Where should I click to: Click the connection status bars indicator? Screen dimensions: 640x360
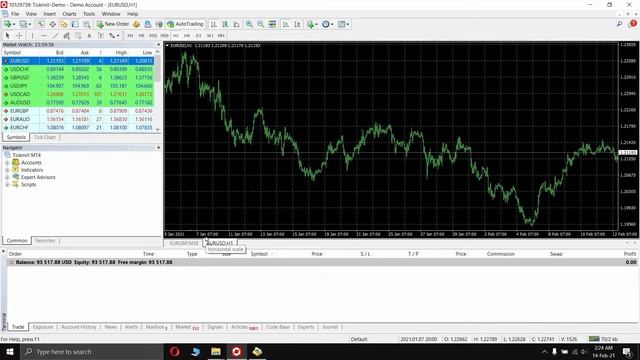click(x=594, y=339)
